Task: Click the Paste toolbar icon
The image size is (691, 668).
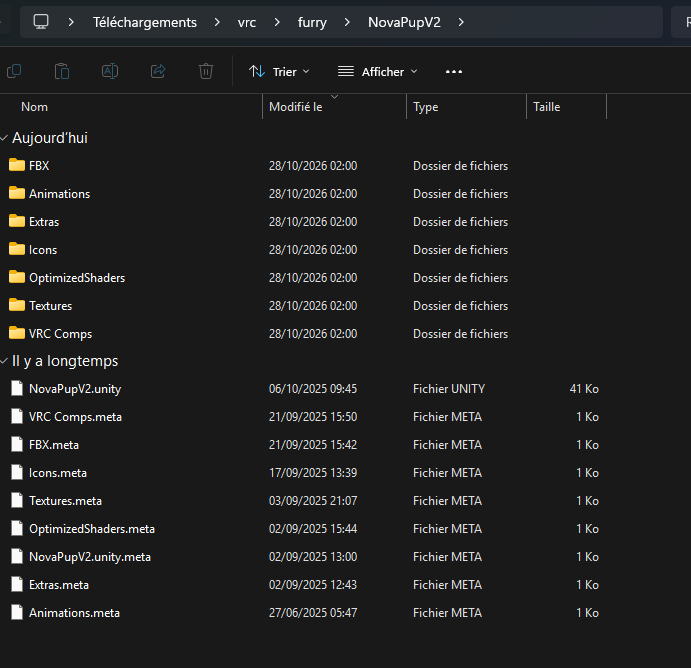Action: (x=62, y=71)
